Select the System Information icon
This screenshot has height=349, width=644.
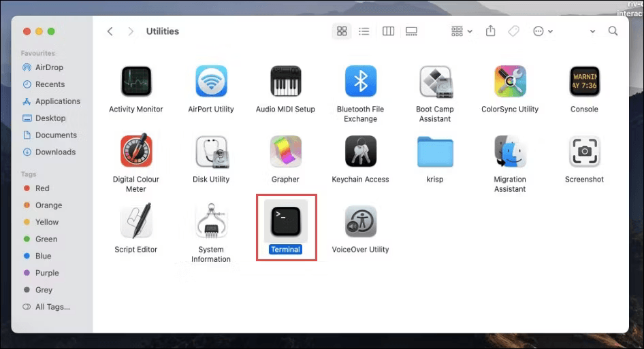211,221
